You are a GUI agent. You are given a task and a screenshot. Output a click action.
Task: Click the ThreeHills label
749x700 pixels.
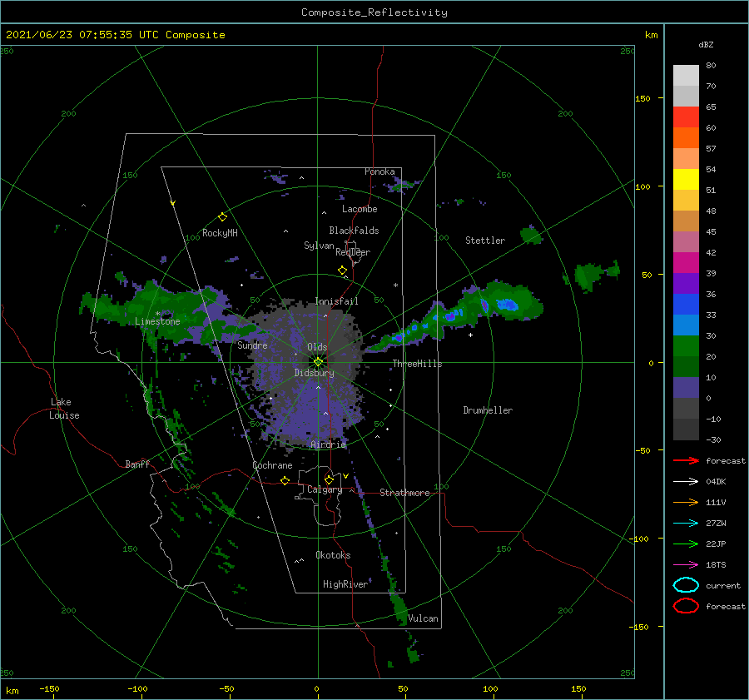pyautogui.click(x=418, y=364)
